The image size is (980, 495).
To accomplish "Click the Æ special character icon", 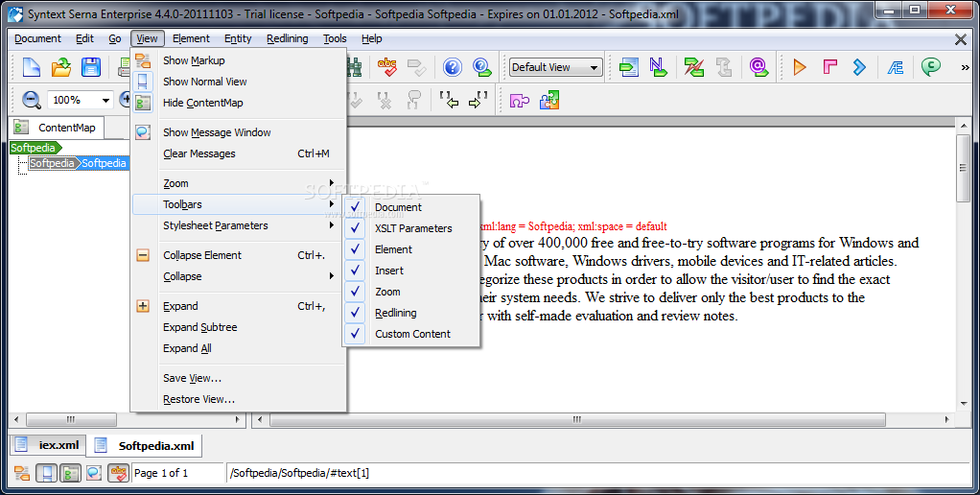I will click(896, 67).
